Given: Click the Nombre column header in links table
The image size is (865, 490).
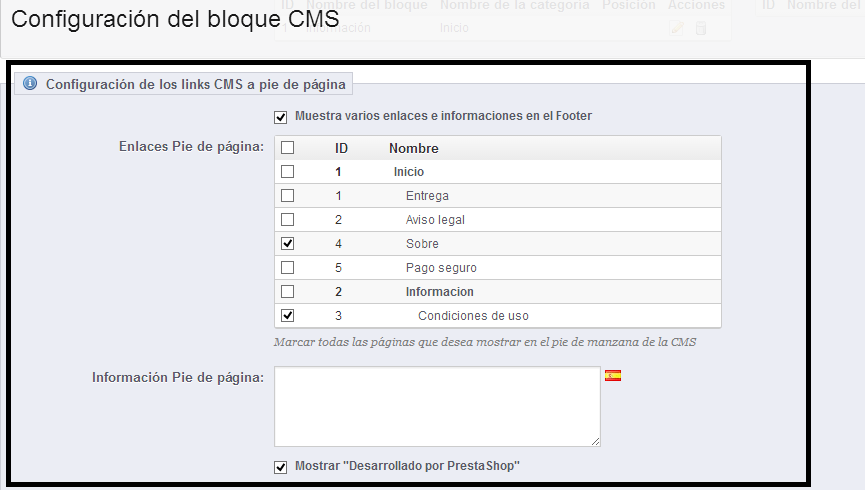Looking at the screenshot, I should click(x=414, y=148).
